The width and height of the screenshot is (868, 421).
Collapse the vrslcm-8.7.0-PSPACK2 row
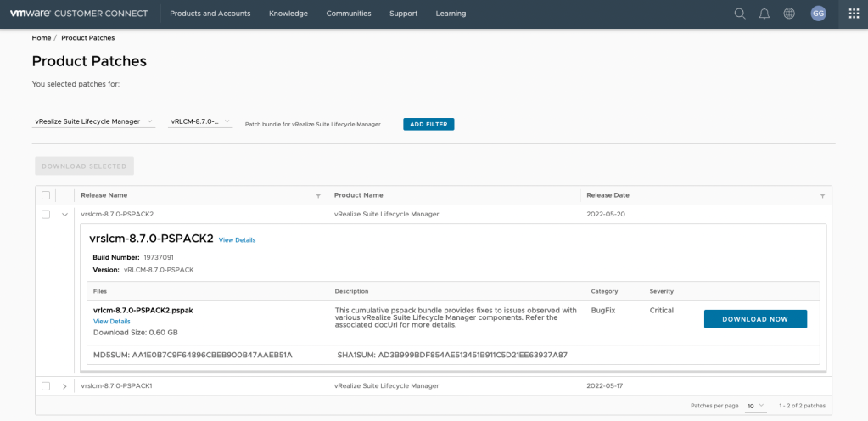tap(64, 215)
